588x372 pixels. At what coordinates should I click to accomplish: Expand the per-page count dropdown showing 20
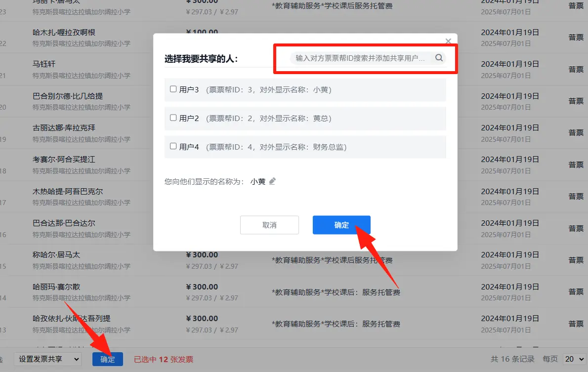574,359
